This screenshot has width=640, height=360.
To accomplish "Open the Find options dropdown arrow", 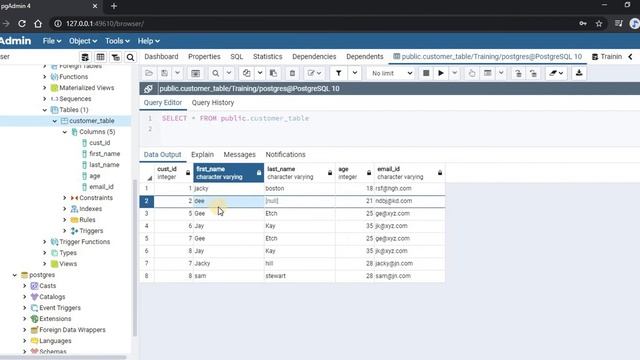I will 229,73.
